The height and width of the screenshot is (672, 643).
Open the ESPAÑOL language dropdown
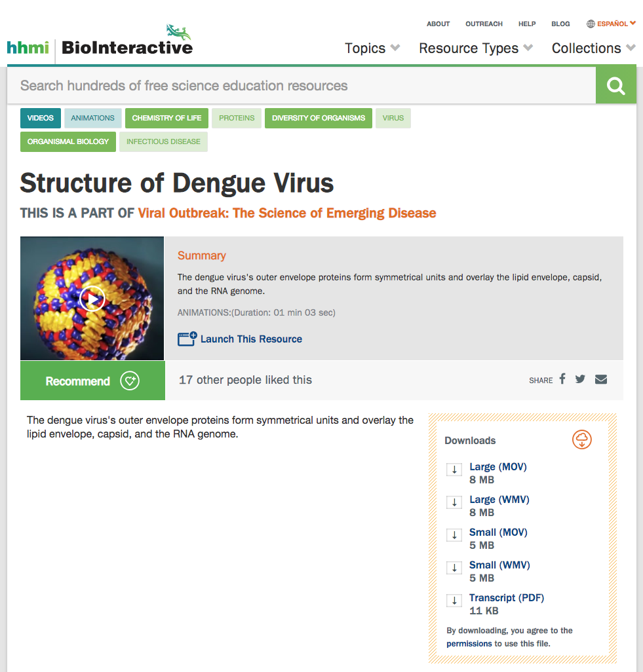click(x=611, y=24)
